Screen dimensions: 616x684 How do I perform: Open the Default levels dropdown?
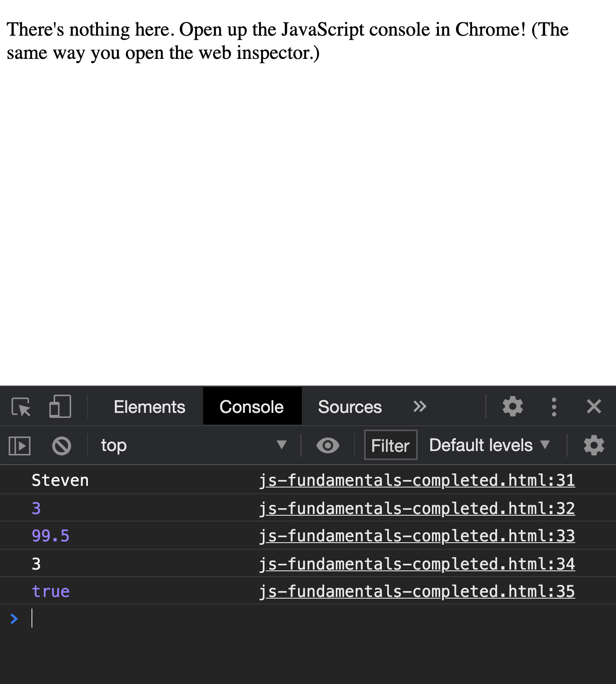pos(490,445)
